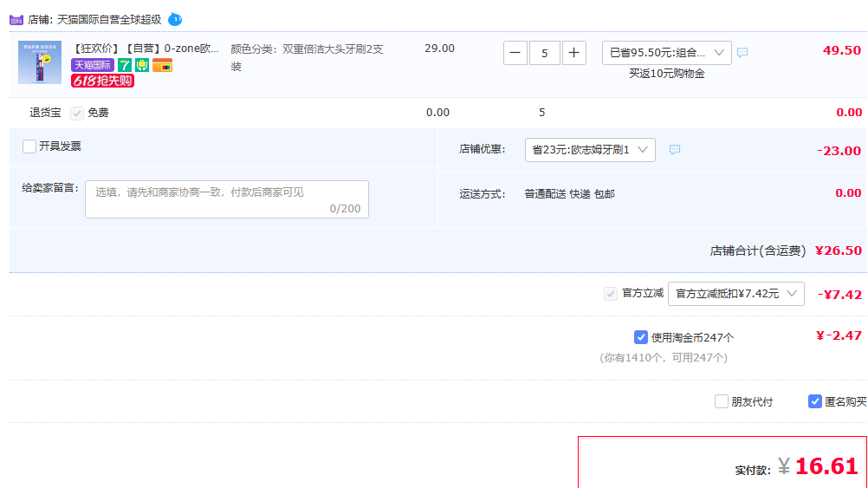The image size is (868, 488).
Task: Click the quantity field showing 5
Action: pyautogui.click(x=545, y=53)
